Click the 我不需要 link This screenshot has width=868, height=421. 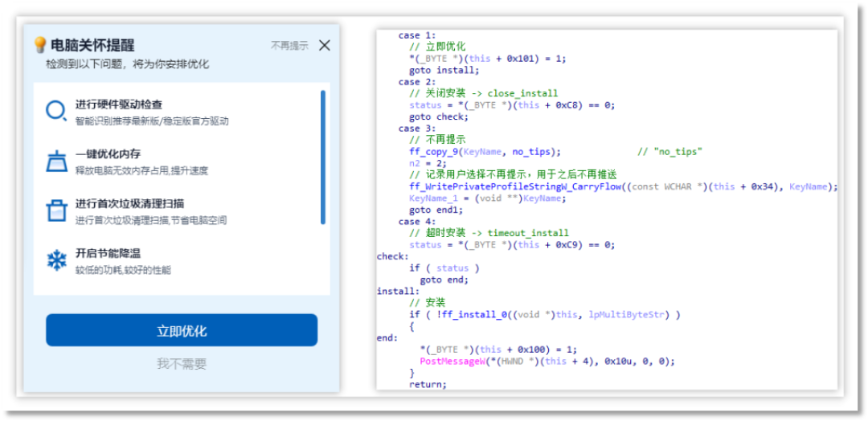click(182, 363)
